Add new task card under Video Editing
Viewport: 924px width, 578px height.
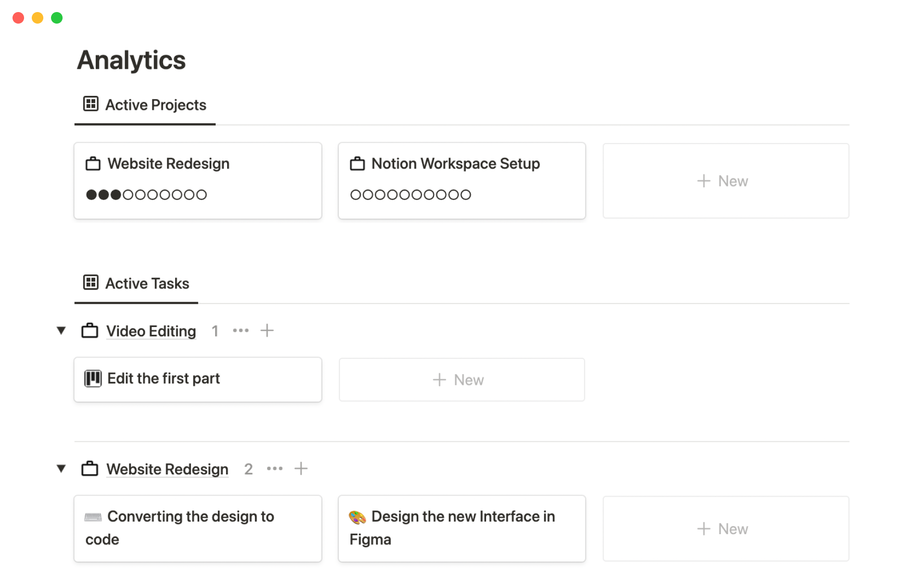tap(462, 380)
